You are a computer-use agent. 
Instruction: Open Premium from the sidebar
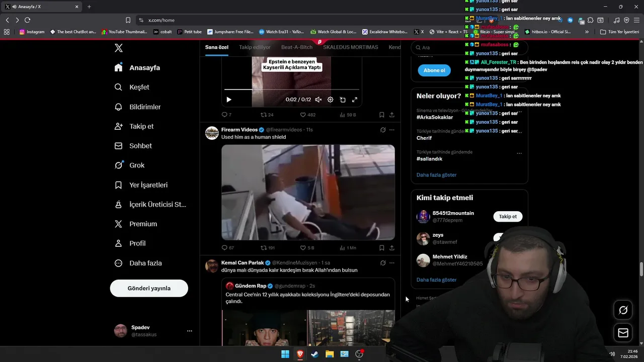click(x=136, y=224)
